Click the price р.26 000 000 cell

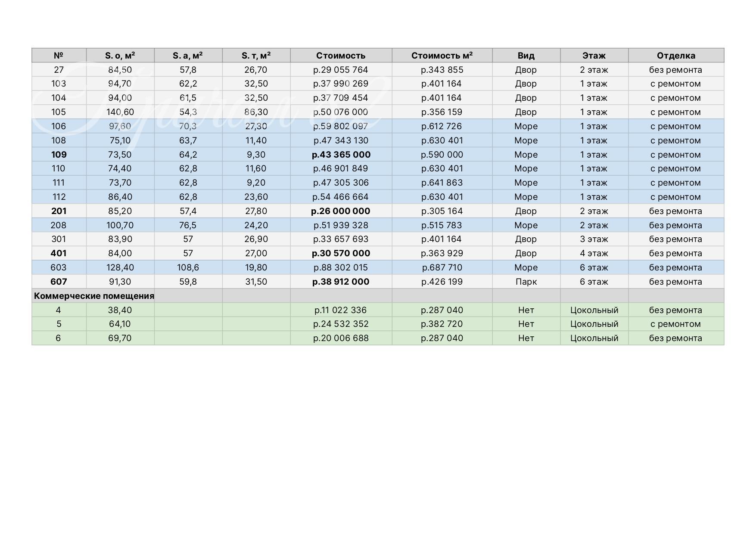(x=341, y=211)
